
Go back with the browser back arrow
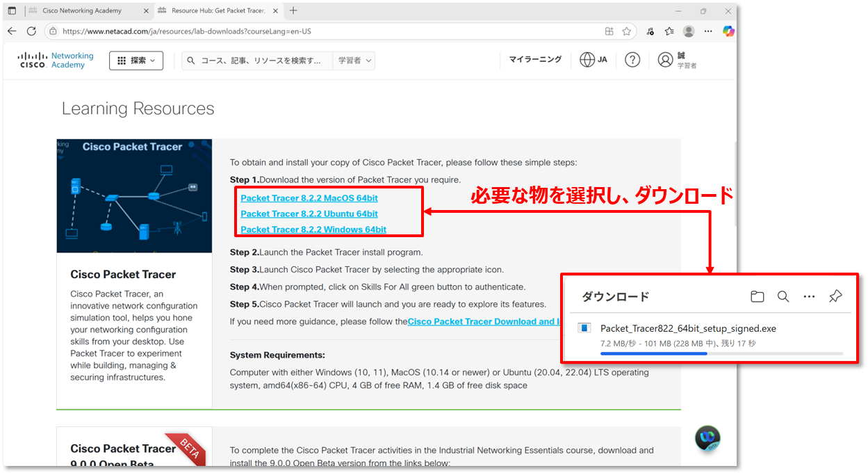(x=12, y=31)
